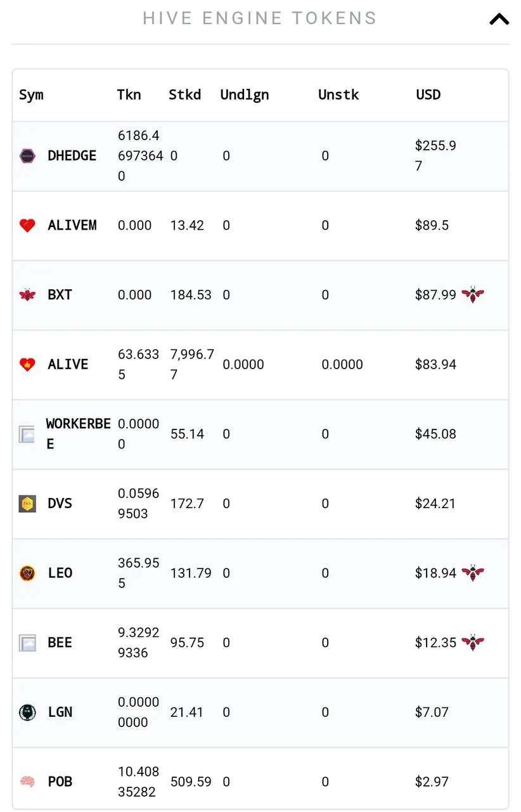521x812 pixels.
Task: Open the WORKERBEE token name
Action: pos(78,434)
